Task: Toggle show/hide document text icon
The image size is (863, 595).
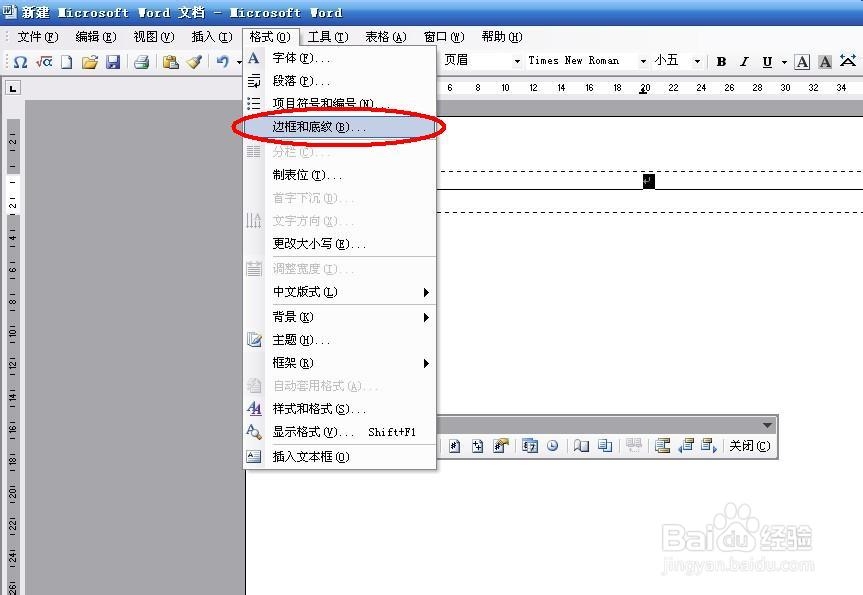Action: (605, 446)
